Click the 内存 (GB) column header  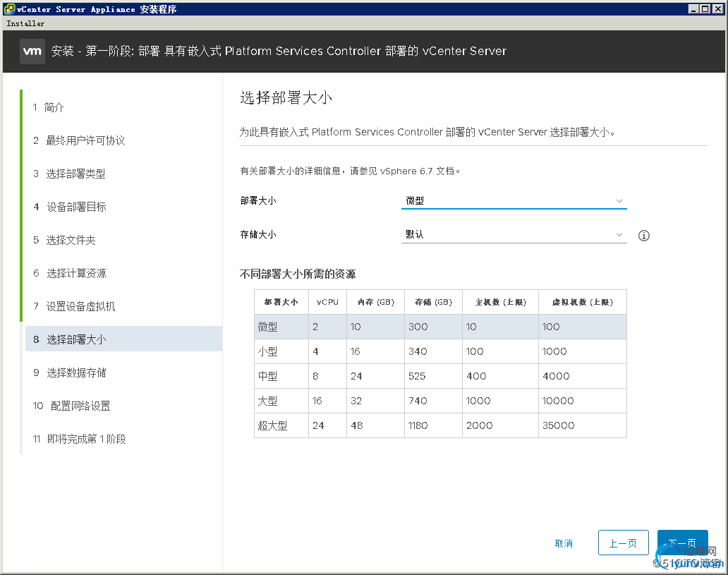tap(376, 302)
